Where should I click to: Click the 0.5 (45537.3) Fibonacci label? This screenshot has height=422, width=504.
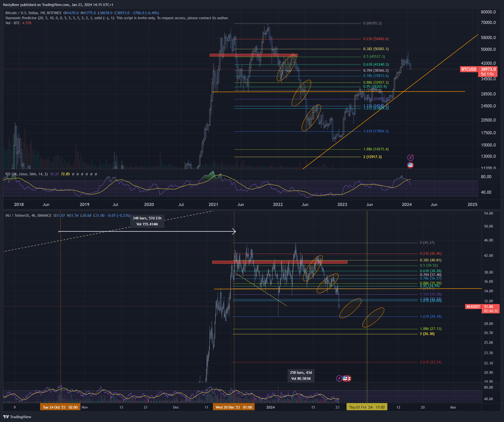click(x=374, y=57)
